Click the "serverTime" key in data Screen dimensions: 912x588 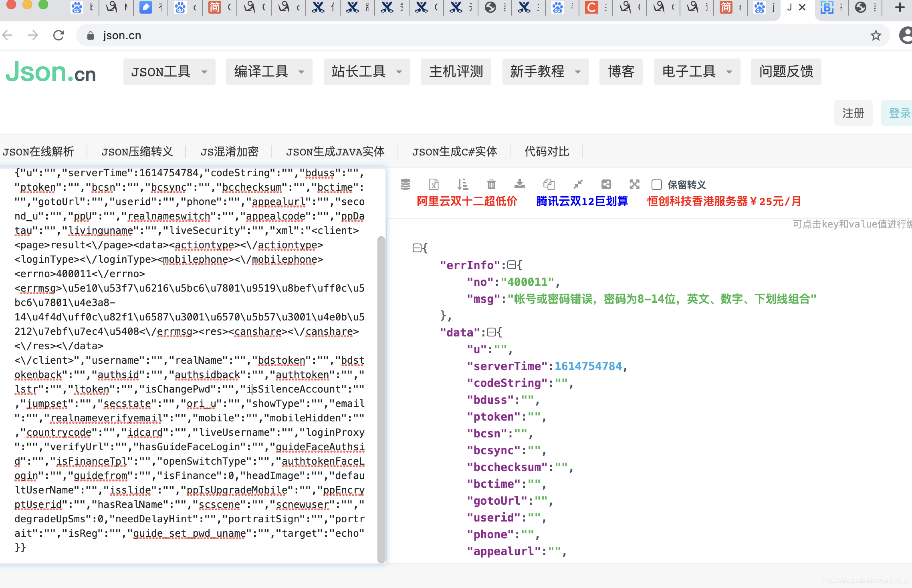point(507,366)
